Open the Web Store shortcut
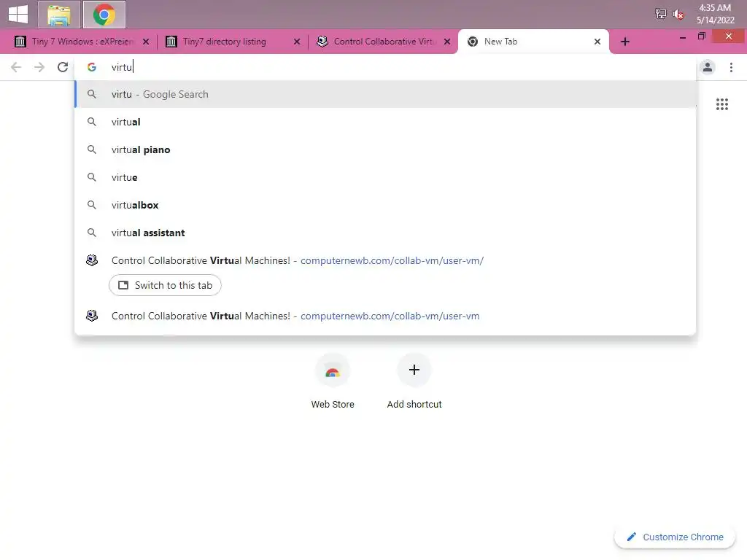 [x=333, y=382]
